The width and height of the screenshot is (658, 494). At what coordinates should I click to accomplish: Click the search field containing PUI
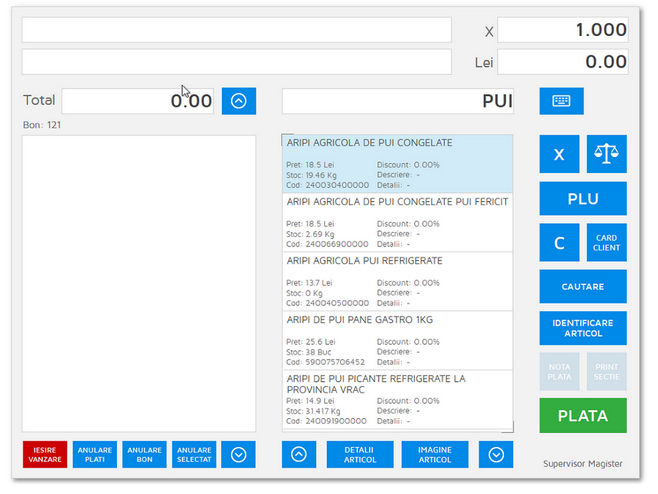click(x=397, y=101)
